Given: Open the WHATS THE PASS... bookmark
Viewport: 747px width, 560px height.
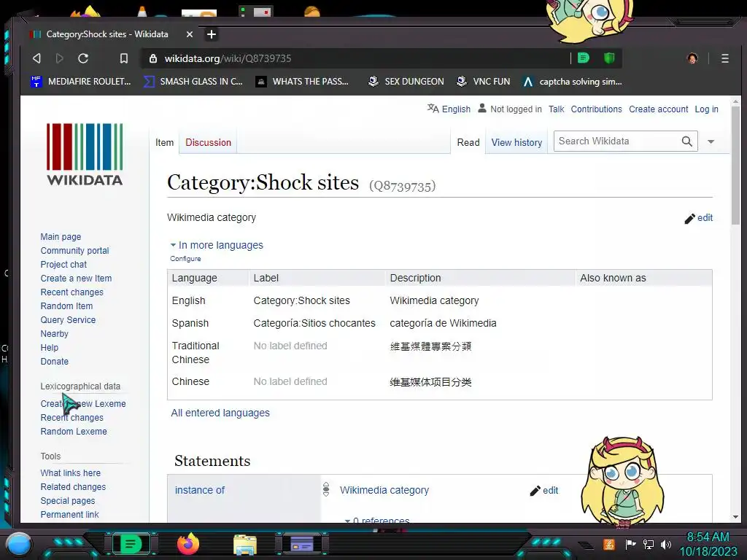Looking at the screenshot, I should pos(302,82).
